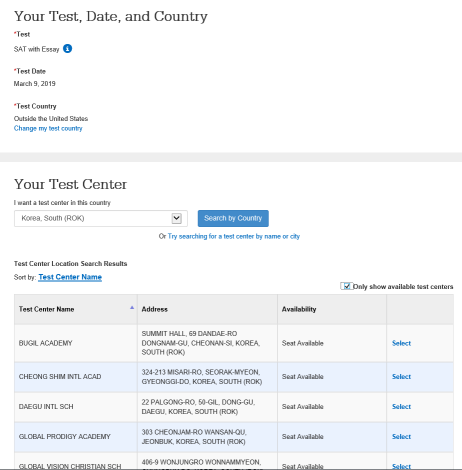
Task: Select GLOBAL VISION CHRISTIAN SCH test center
Action: [x=401, y=466]
